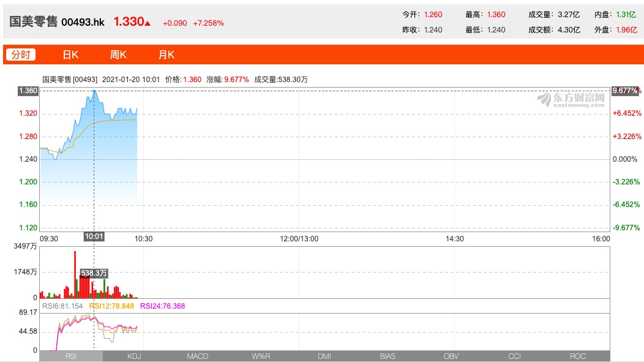Select the MACD indicator tab
Screen dimensions: 644x362
click(198, 356)
